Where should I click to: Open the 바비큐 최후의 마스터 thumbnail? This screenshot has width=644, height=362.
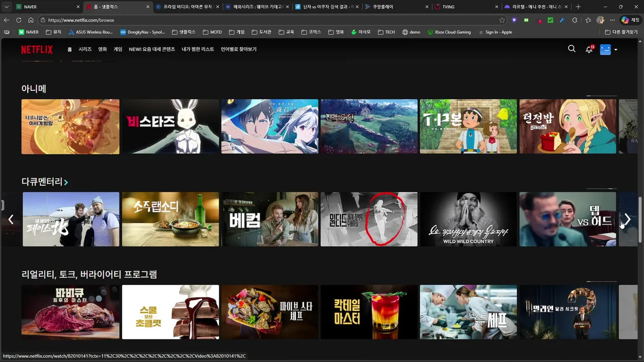click(x=70, y=312)
